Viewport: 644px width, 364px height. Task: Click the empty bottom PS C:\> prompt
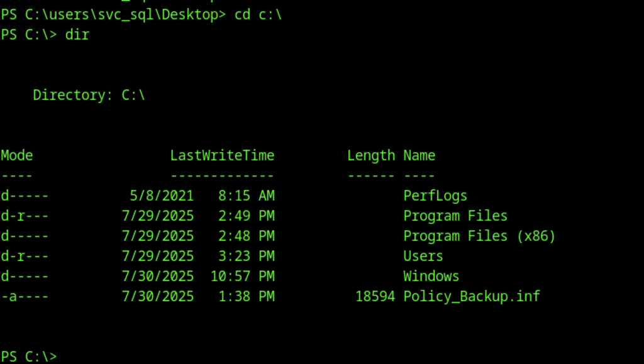pyautogui.click(x=29, y=356)
